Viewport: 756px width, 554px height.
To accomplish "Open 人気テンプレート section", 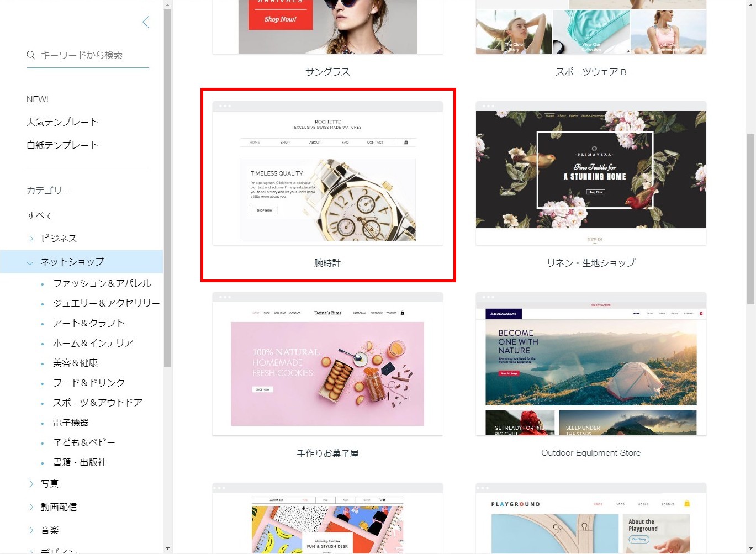I will click(62, 122).
